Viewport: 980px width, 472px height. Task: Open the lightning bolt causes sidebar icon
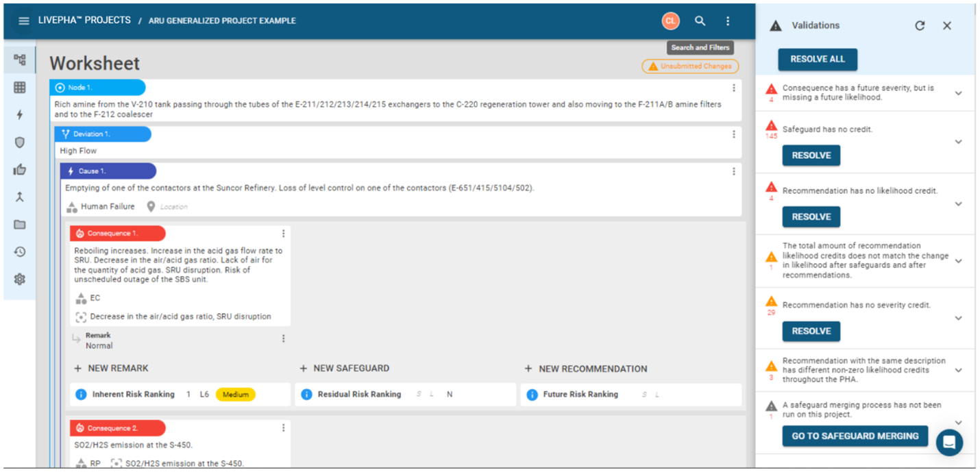[x=20, y=114]
